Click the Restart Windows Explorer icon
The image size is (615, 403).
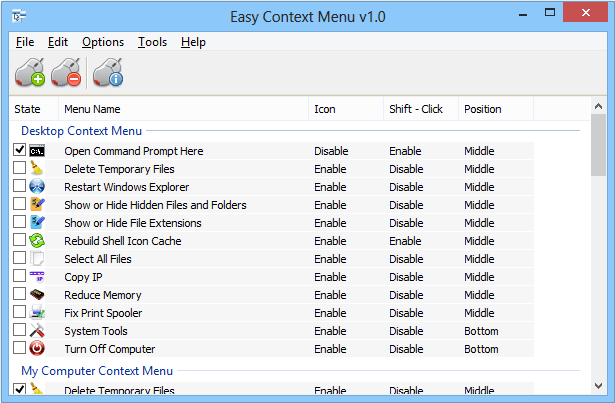[x=37, y=187]
